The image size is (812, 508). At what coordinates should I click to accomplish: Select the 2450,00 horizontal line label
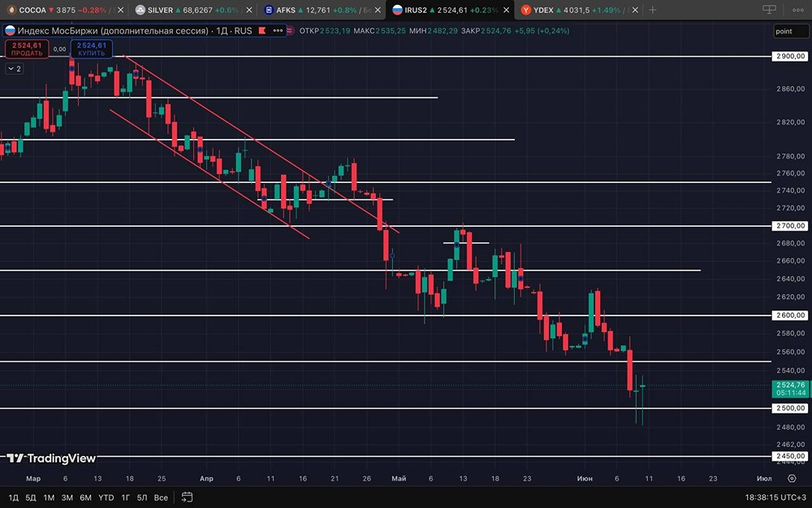(x=790, y=456)
